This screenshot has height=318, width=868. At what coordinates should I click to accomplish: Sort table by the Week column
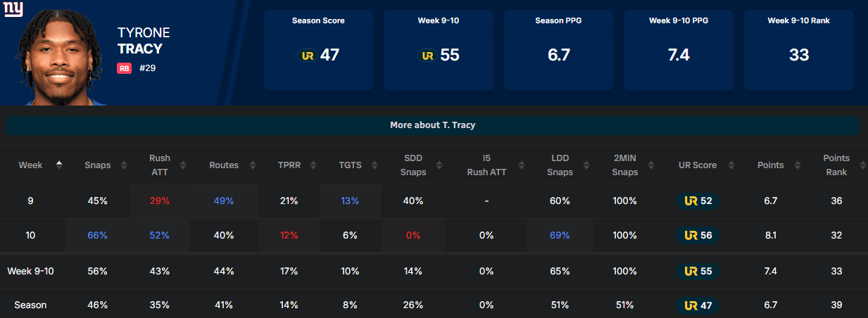59,165
